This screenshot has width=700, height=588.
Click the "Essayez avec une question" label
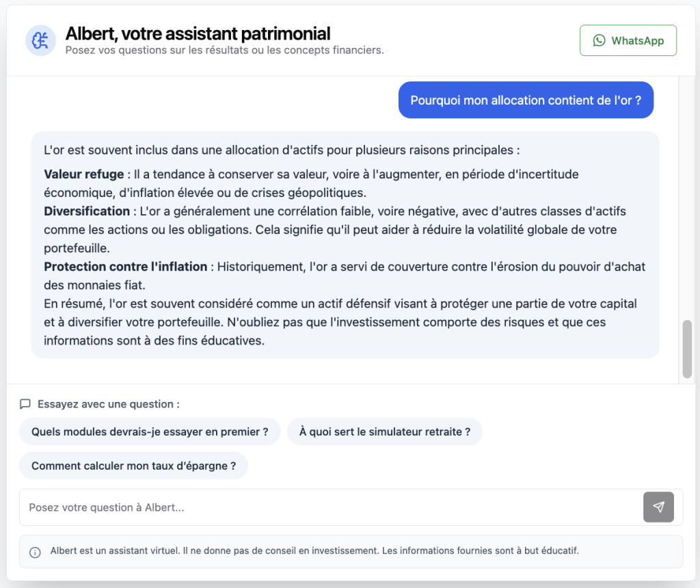tap(108, 404)
